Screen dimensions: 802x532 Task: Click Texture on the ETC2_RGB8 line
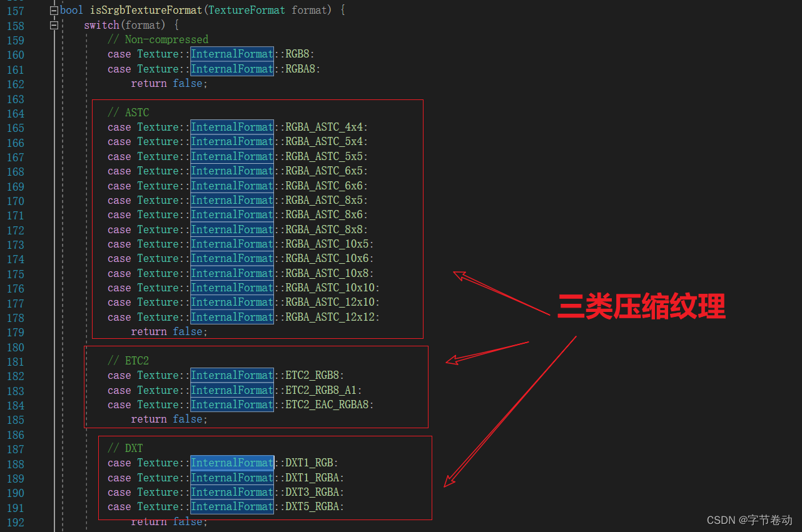point(158,375)
